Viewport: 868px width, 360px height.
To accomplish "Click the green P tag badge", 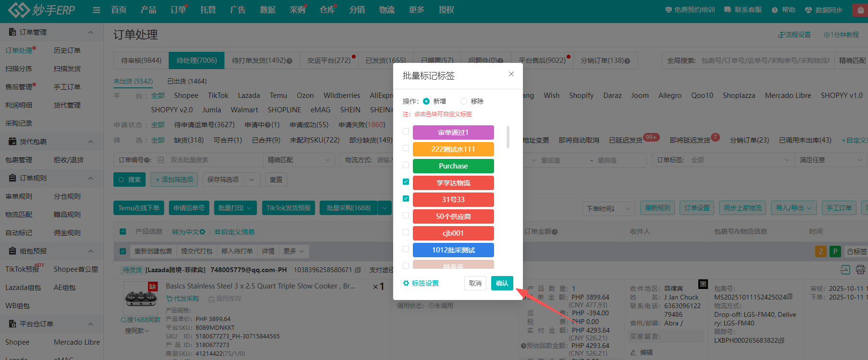I will pos(835,251).
